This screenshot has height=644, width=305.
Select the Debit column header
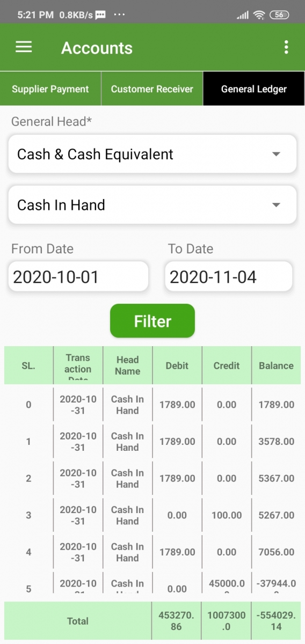click(177, 365)
